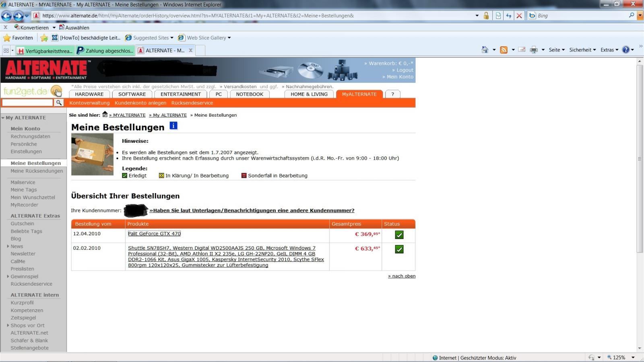This screenshot has height=362, width=644.
Task: Open Favoriten star button
Action: [18, 38]
